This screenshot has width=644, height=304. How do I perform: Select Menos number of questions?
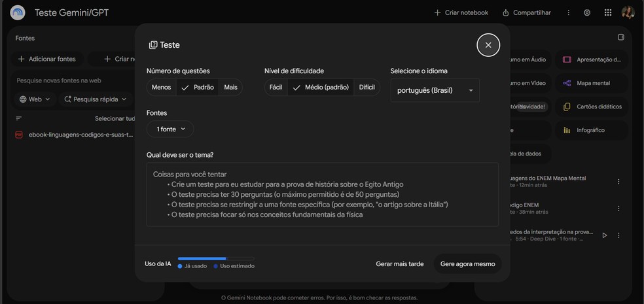[161, 88]
